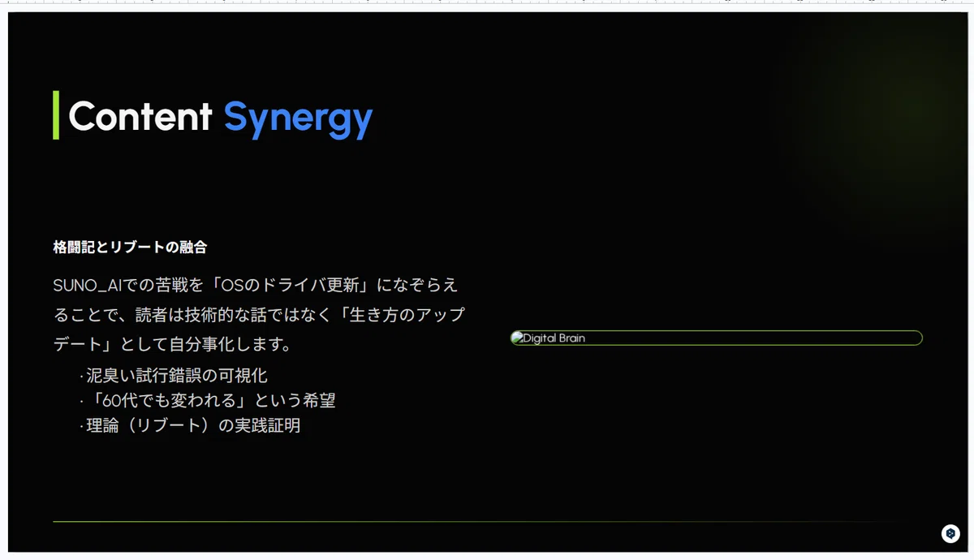Screen dimensions: 974x560
Task: Click the word "Content" in the slide title
Action: tap(140, 116)
